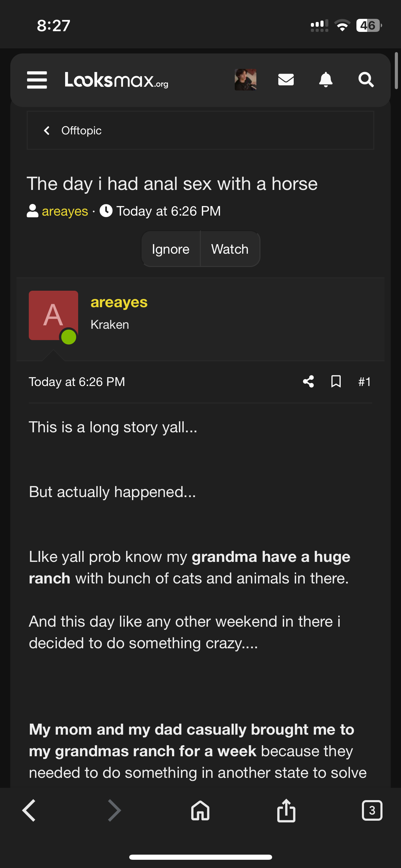Image resolution: width=401 pixels, height=868 pixels.
Task: Go back to Offtopic forum
Action: tap(81, 131)
